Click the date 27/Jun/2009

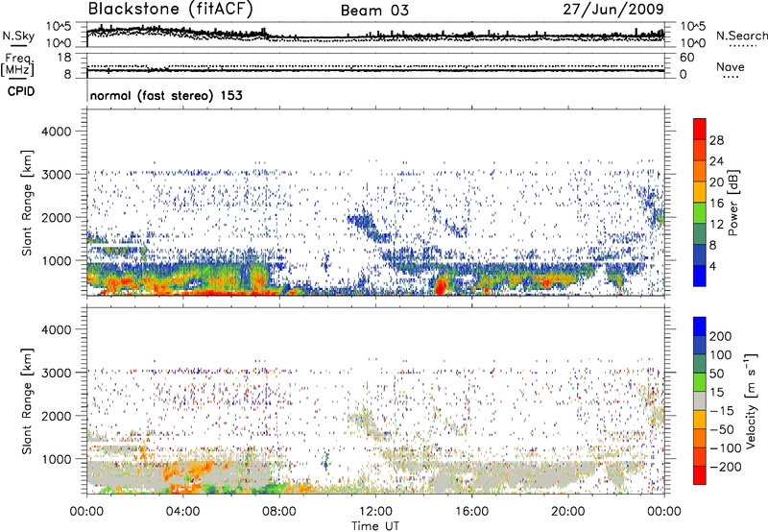[x=613, y=10]
